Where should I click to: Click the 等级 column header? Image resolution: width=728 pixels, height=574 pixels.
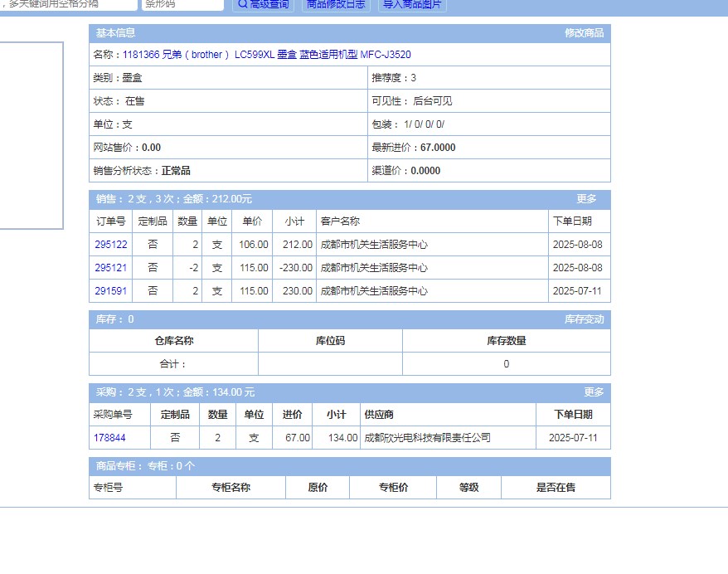click(x=469, y=488)
